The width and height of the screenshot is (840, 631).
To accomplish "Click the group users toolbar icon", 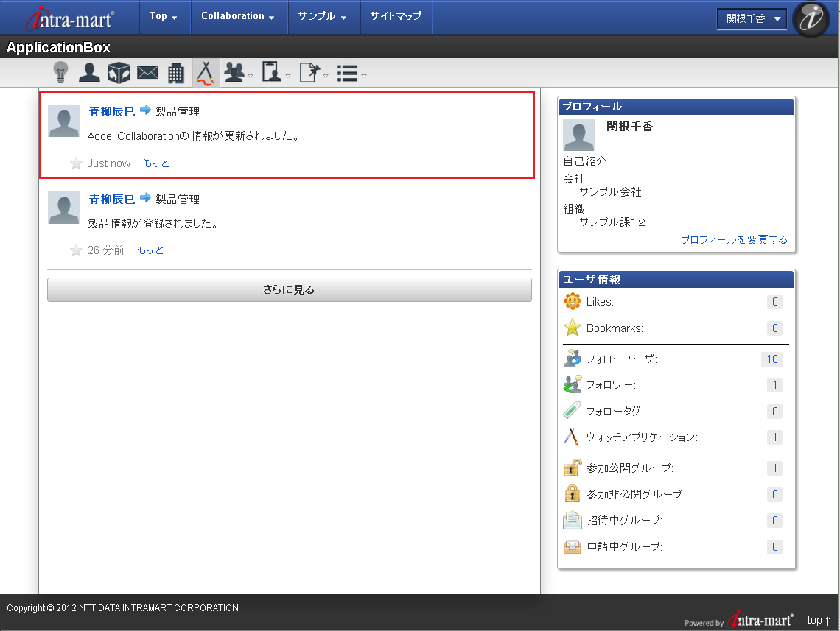I will 234,72.
